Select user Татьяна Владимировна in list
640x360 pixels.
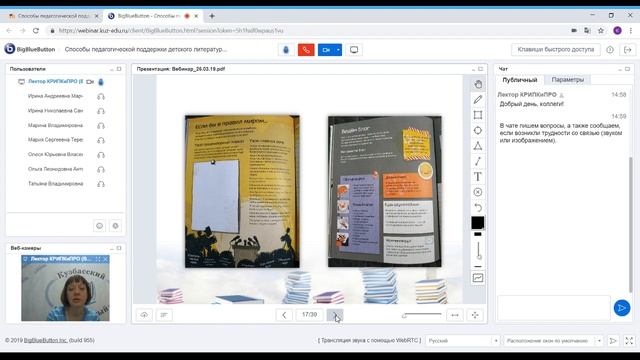(56, 184)
